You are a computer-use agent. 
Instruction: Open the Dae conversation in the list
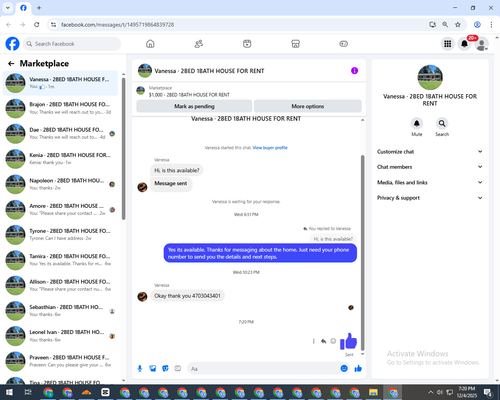(x=60, y=134)
